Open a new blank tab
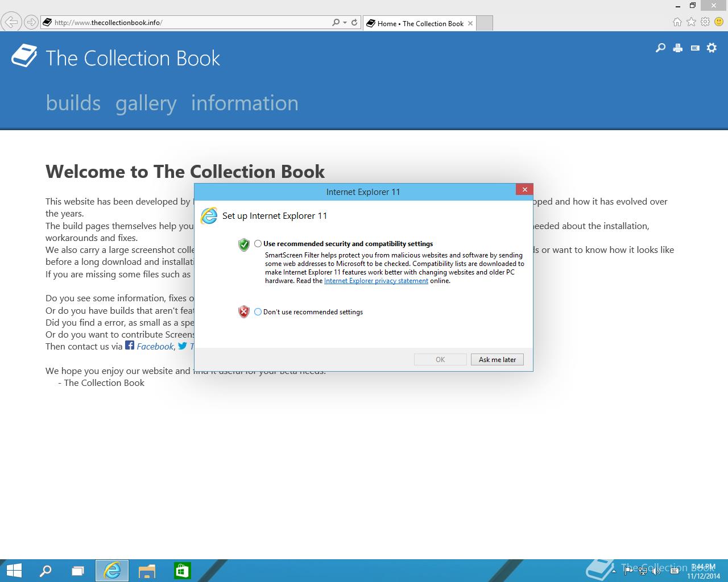 tap(484, 23)
